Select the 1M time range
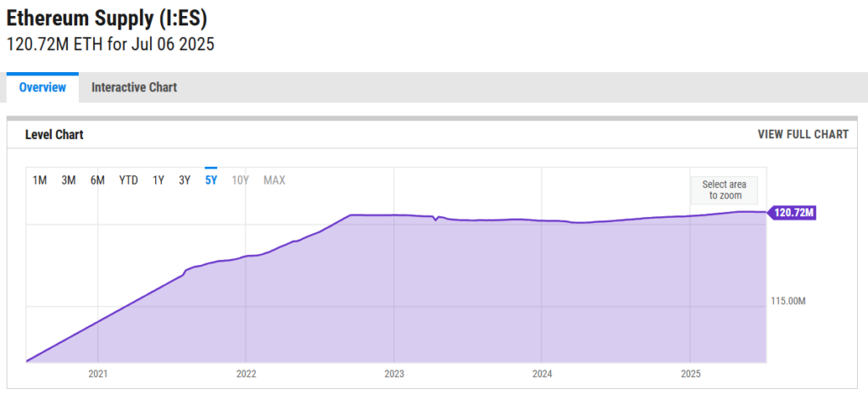The image size is (868, 394). point(40,180)
